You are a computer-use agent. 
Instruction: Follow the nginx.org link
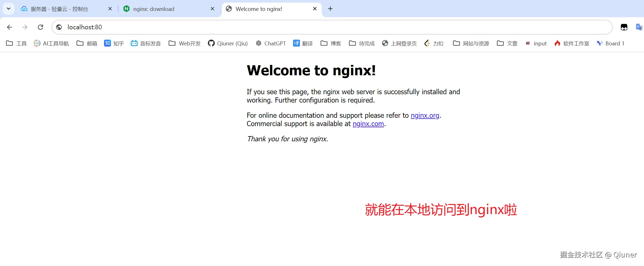tap(425, 115)
